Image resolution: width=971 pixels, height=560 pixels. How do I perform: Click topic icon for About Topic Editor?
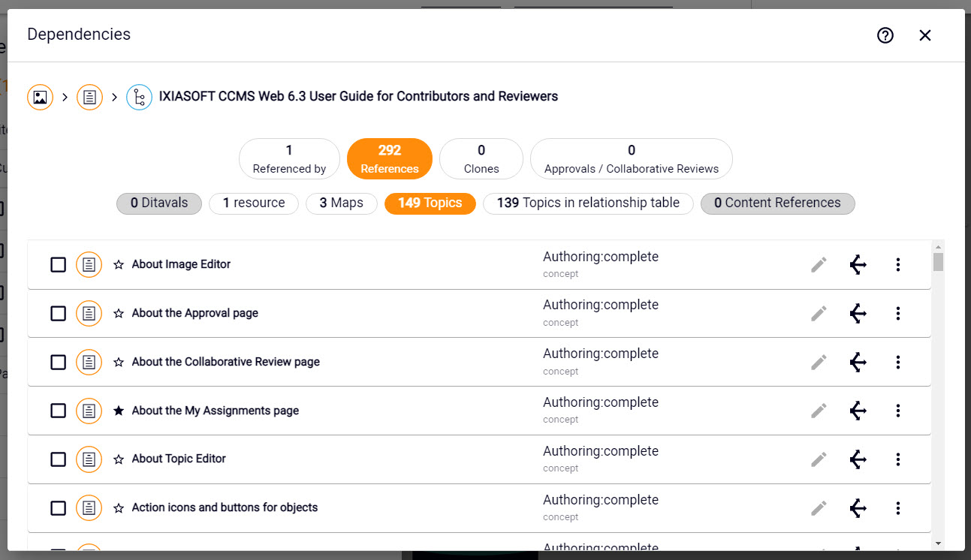point(89,459)
